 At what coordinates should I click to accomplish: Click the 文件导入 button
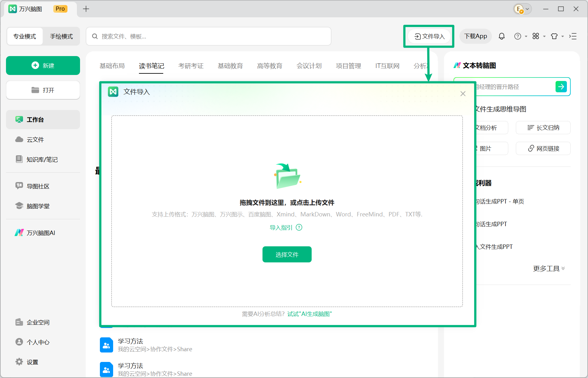[429, 36]
